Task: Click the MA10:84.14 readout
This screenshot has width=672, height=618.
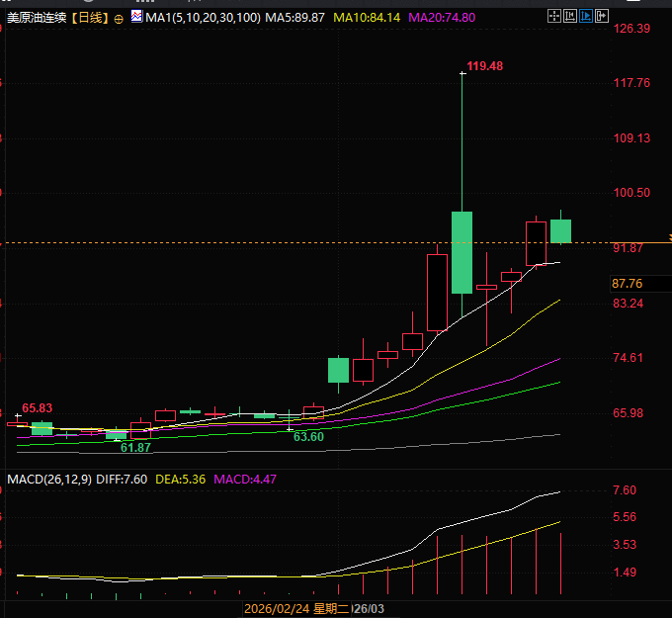Action: pos(367,18)
